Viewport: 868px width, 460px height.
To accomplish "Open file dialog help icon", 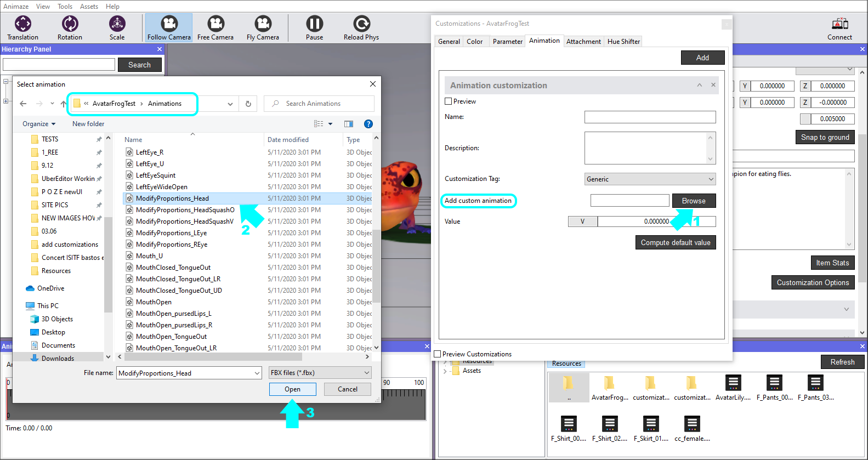I will (368, 124).
